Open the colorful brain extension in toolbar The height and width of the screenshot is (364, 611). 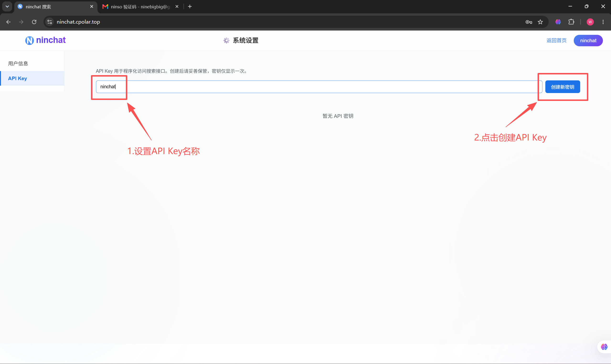click(x=558, y=22)
